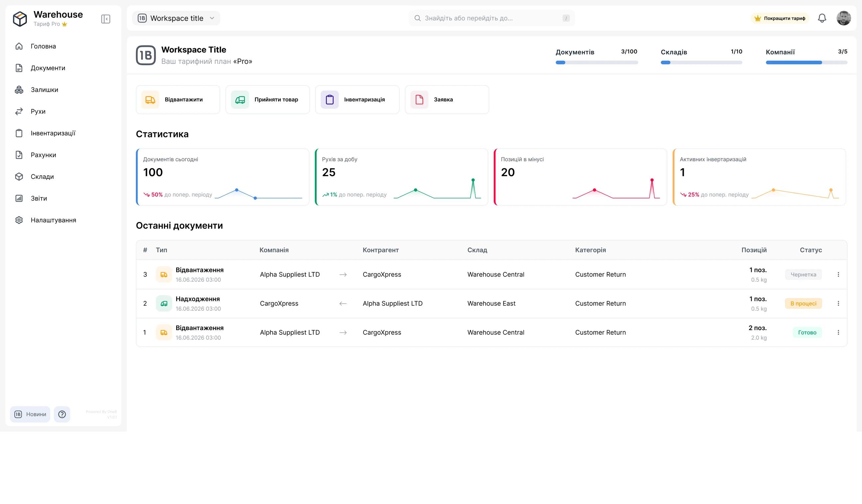Click the В процесі status badge

click(803, 303)
